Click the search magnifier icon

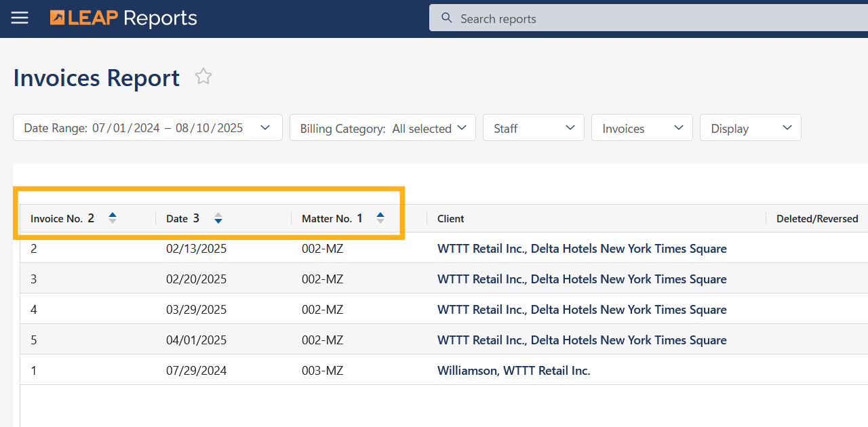point(446,18)
